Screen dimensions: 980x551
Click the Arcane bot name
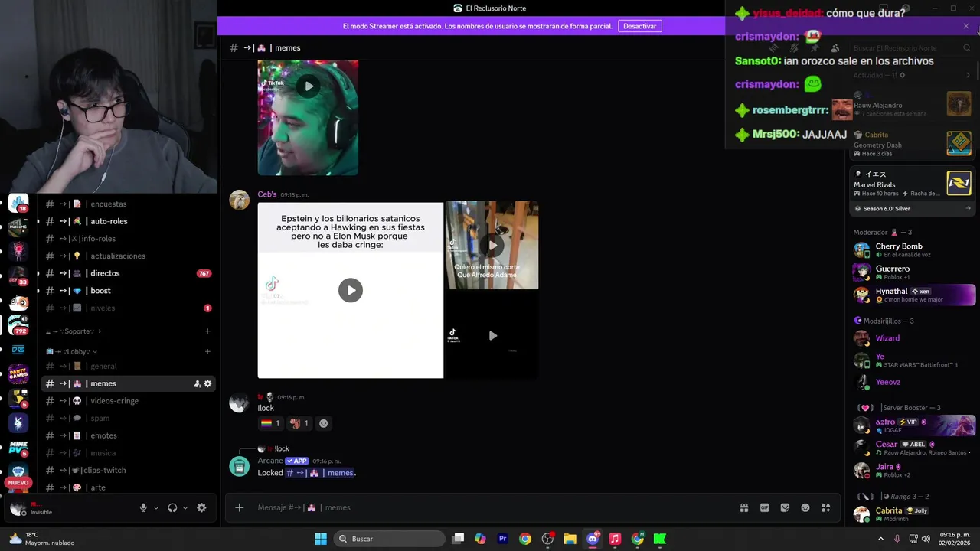tap(270, 461)
